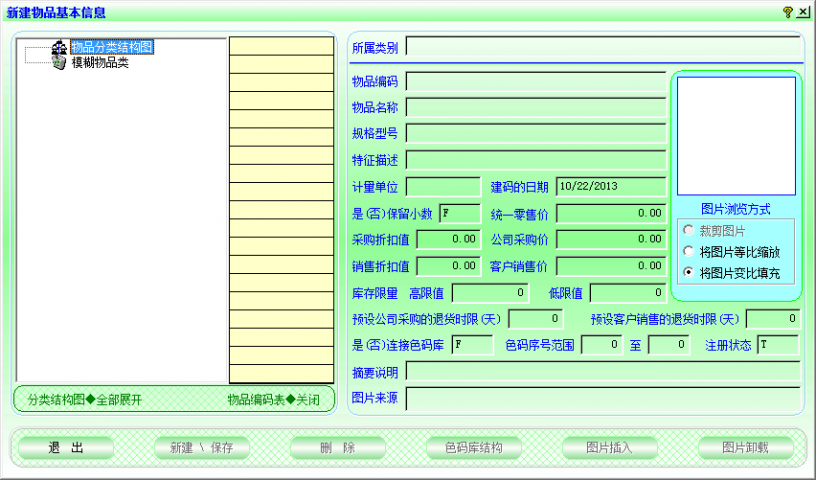The image size is (816, 480).
Task: Close the 新建物品基本信息 window
Action: click(803, 11)
